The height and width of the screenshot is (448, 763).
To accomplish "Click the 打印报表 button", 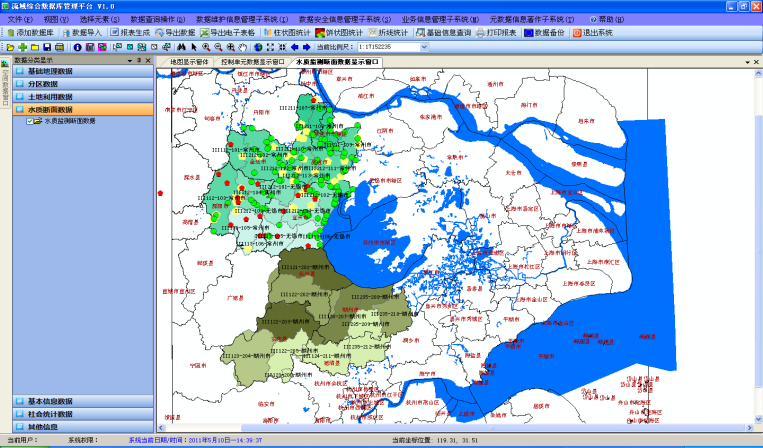I will click(x=495, y=33).
